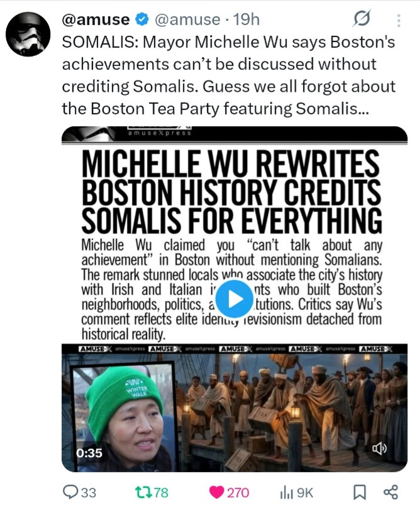The image size is (420, 510).
Task: Share the post using the share icon
Action: (390, 492)
